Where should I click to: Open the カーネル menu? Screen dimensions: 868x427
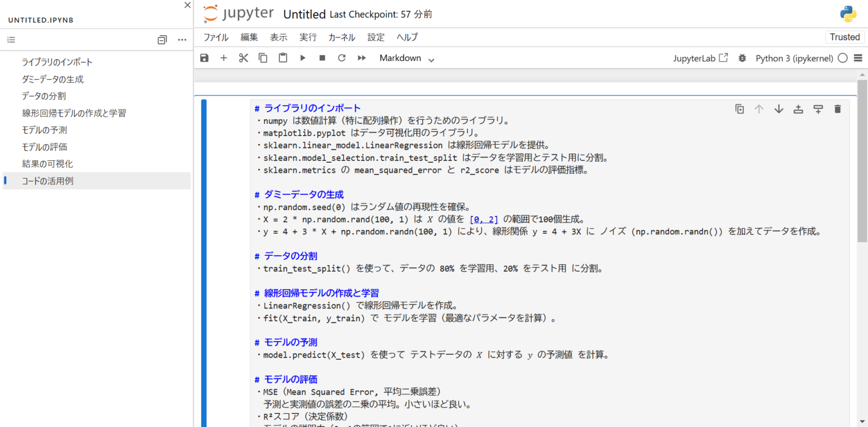click(342, 37)
